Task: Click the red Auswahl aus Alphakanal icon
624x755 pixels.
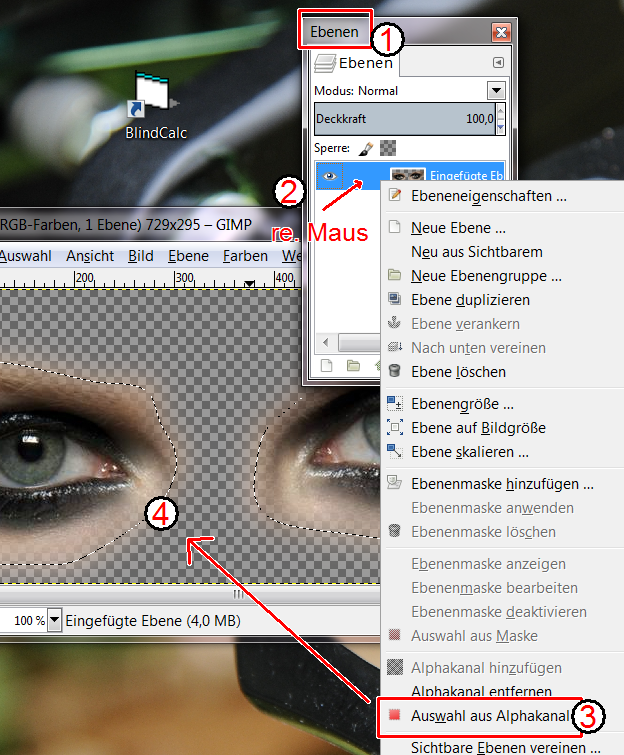Action: (x=395, y=715)
